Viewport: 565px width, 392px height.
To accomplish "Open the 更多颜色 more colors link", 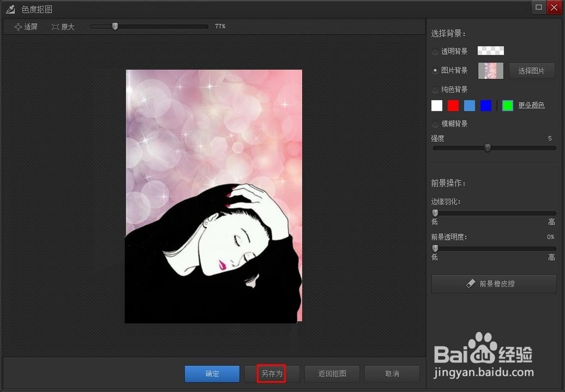I will [x=531, y=105].
